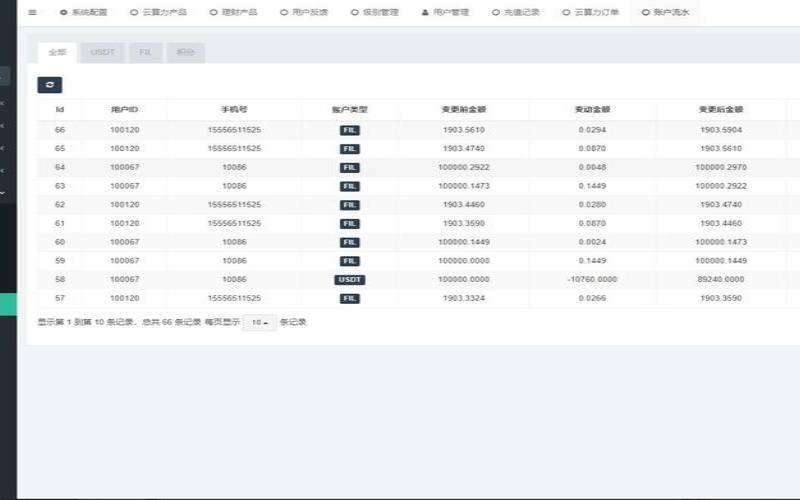Click the USDT badge in row 58
Image resolution: width=800 pixels, height=500 pixels.
[349, 280]
